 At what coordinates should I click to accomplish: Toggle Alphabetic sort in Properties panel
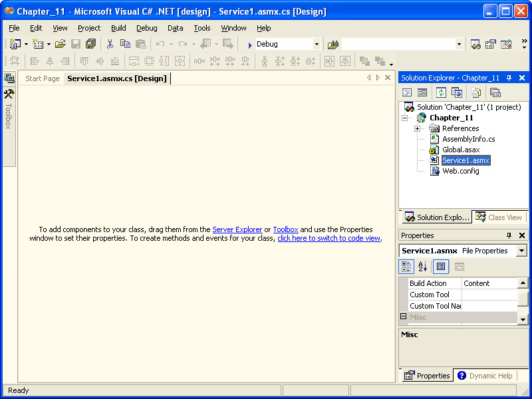coord(423,267)
